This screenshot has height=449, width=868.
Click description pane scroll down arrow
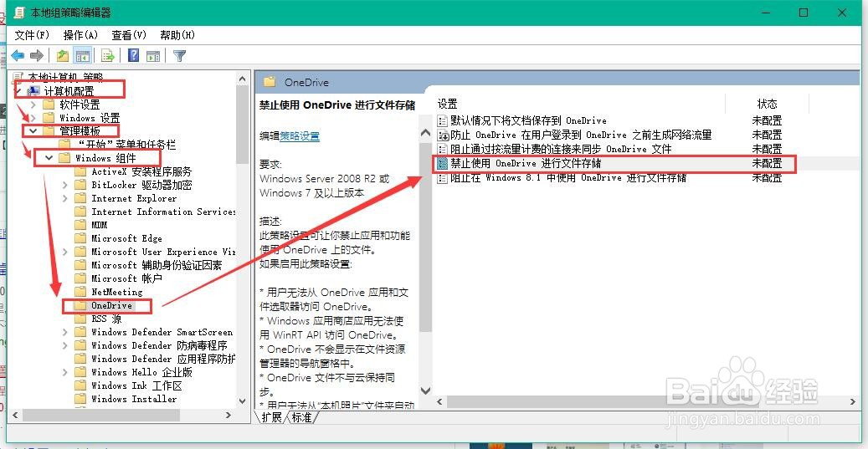click(425, 390)
